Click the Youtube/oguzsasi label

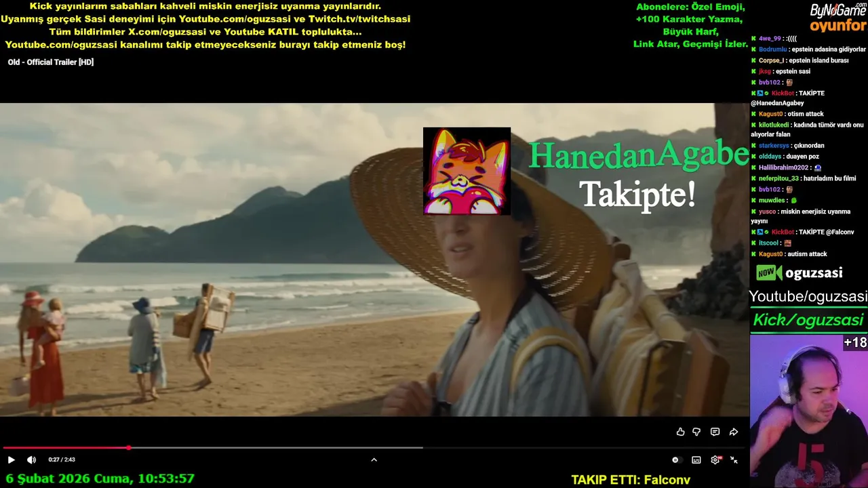(x=808, y=296)
